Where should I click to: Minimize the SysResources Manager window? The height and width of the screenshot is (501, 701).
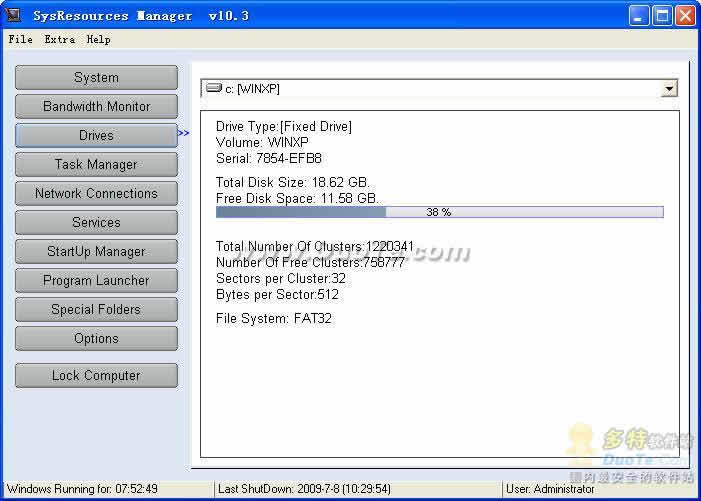pyautogui.click(x=639, y=16)
